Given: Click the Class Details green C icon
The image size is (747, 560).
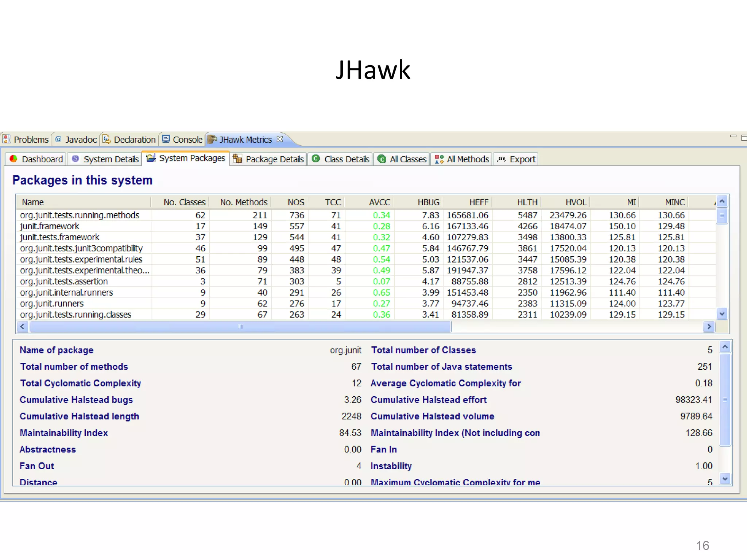Looking at the screenshot, I should [316, 159].
